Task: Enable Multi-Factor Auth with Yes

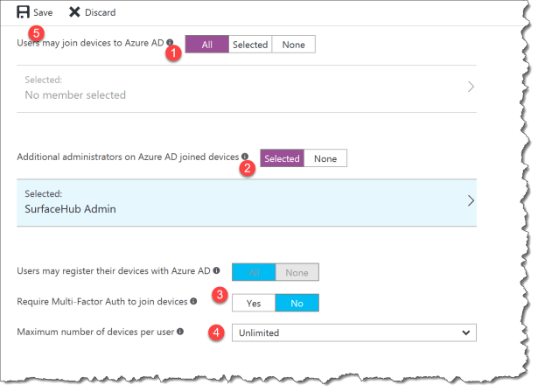Action: pyautogui.click(x=254, y=303)
